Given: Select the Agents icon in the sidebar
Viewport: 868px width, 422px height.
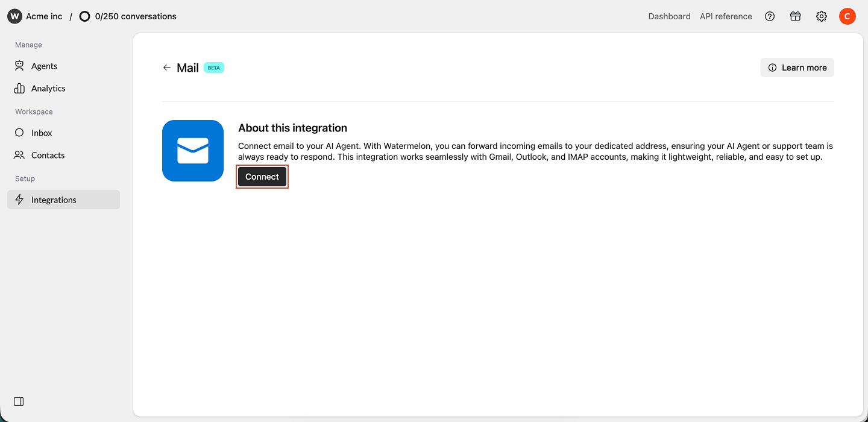Looking at the screenshot, I should pos(19,66).
